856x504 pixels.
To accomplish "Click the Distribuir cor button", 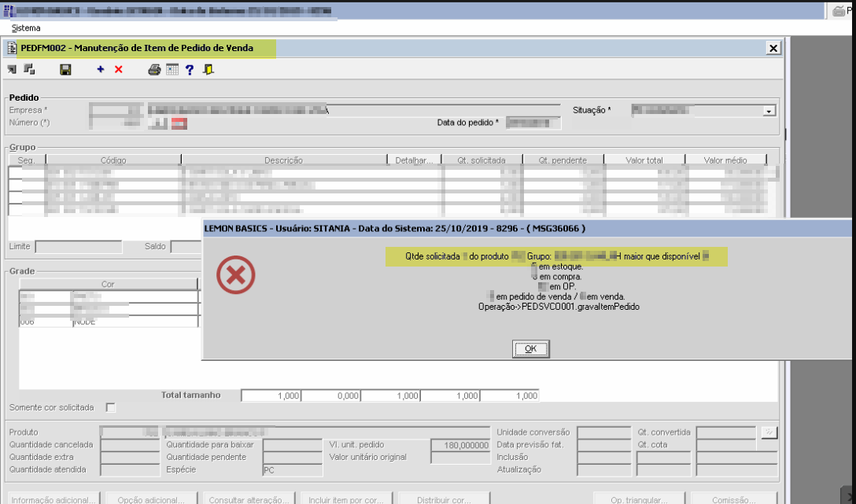I will click(444, 499).
